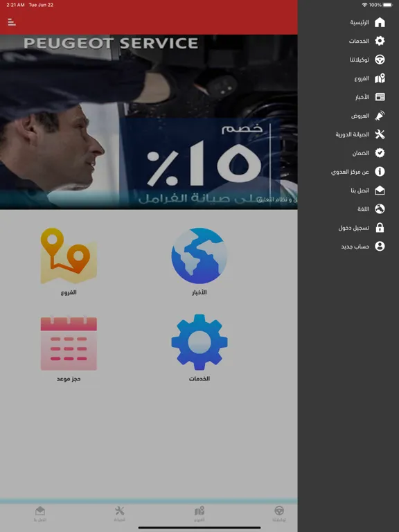
Task: Open حساب جديد new account item
Action: point(363,247)
